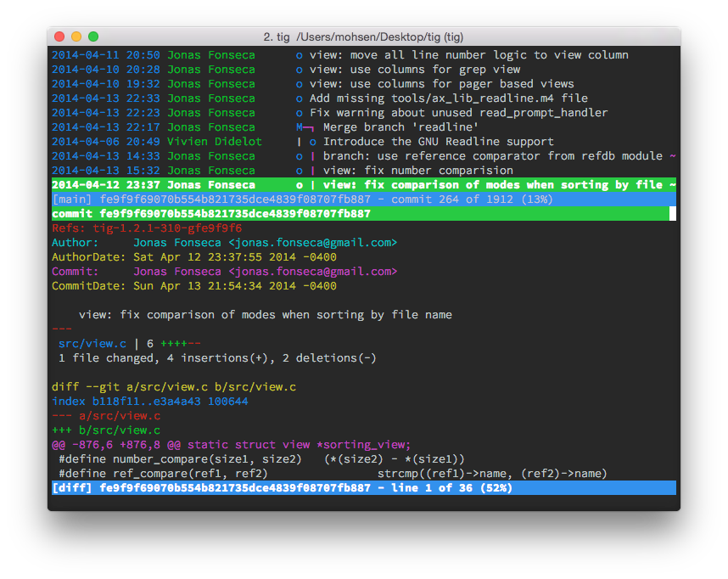Close the tig terminal window
The image size is (728, 579).
click(x=59, y=37)
